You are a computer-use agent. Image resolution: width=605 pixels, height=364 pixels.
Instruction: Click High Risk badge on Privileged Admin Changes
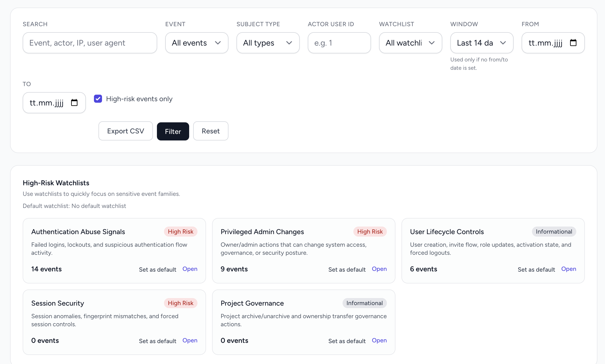[370, 232]
